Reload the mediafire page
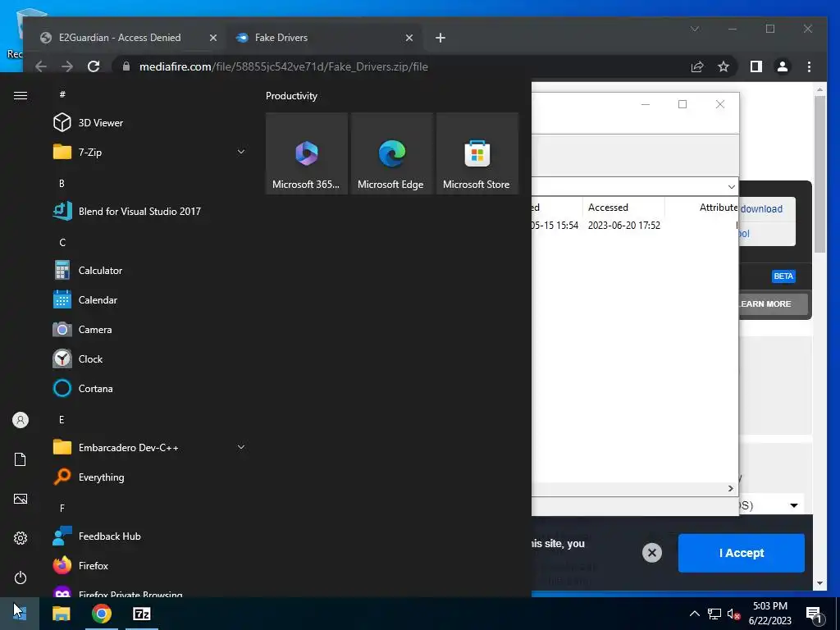This screenshot has width=840, height=630. tap(94, 66)
